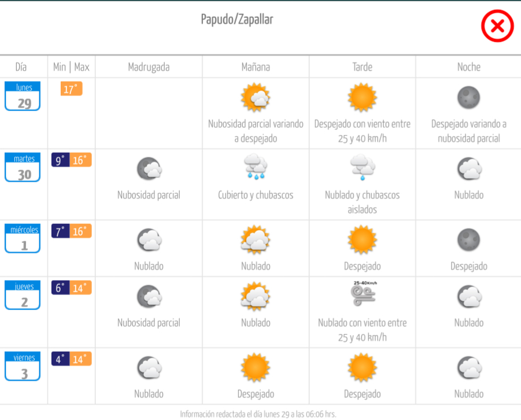Screen dimensions: 521x420
Task: Click the lunes 29 calendar badge
Action: pyautogui.click(x=23, y=96)
